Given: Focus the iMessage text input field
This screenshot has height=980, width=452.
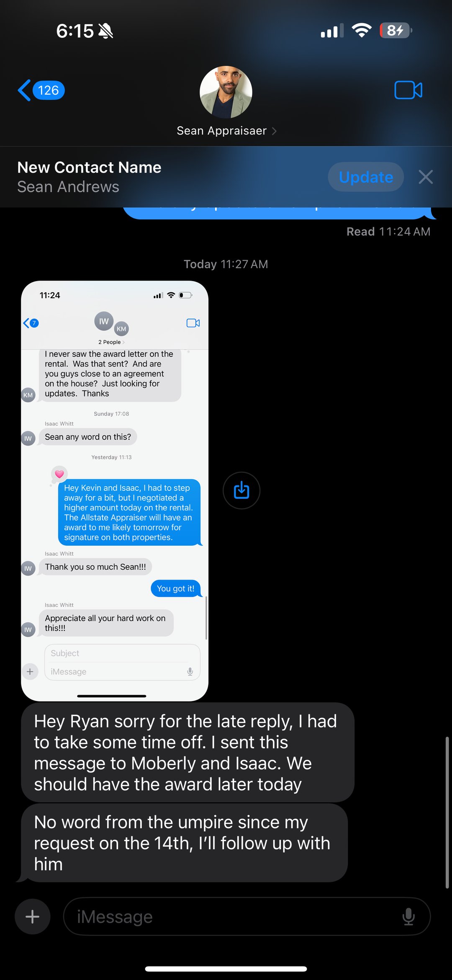Looking at the screenshot, I should coord(247,916).
